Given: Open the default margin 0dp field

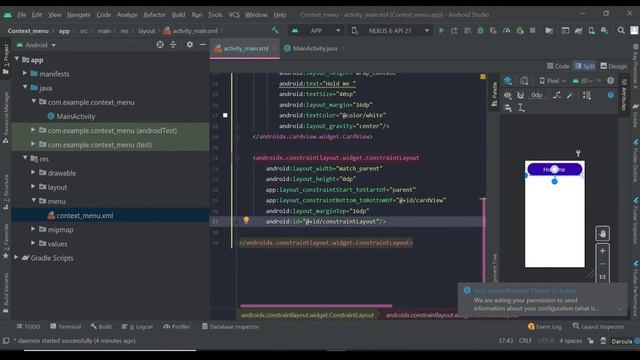Looking at the screenshot, I should coord(537,95).
